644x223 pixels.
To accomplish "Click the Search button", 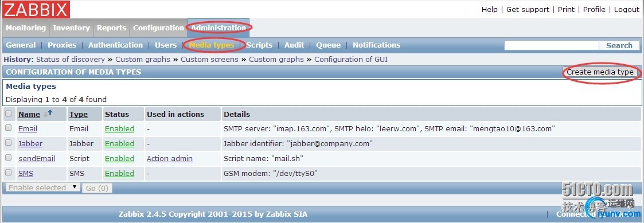I will point(619,46).
